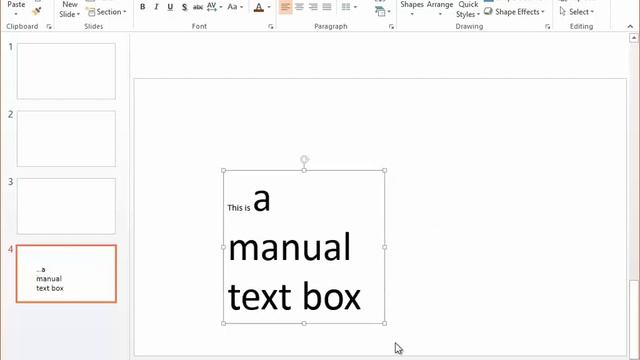The height and width of the screenshot is (360, 640).
Task: Click the rotation handle above text box
Action: tap(304, 159)
